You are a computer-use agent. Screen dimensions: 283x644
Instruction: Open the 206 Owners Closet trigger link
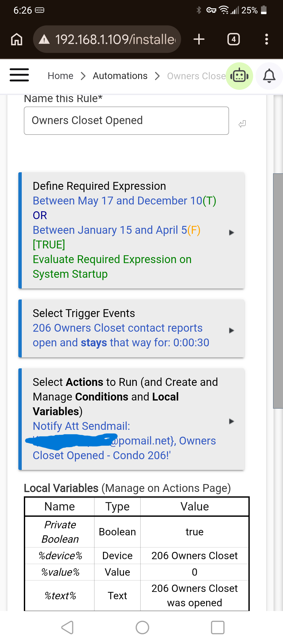click(121, 335)
